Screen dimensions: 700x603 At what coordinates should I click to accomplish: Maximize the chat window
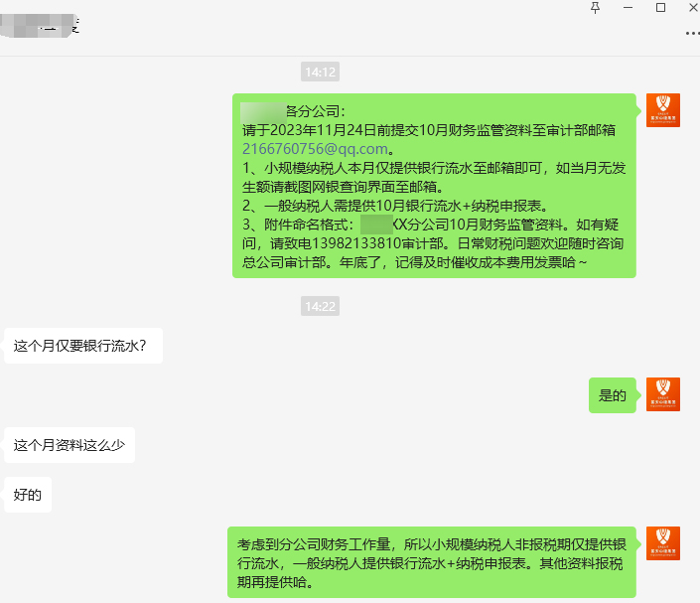660,8
